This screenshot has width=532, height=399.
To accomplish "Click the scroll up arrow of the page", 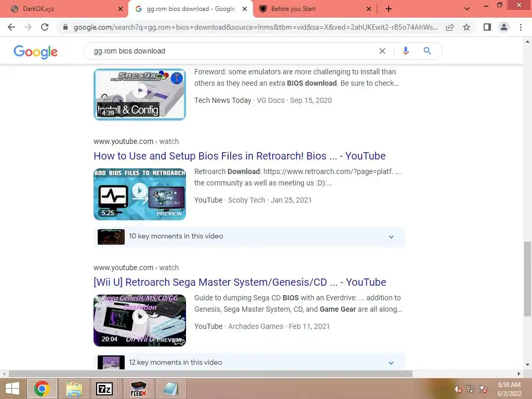I will click(527, 42).
